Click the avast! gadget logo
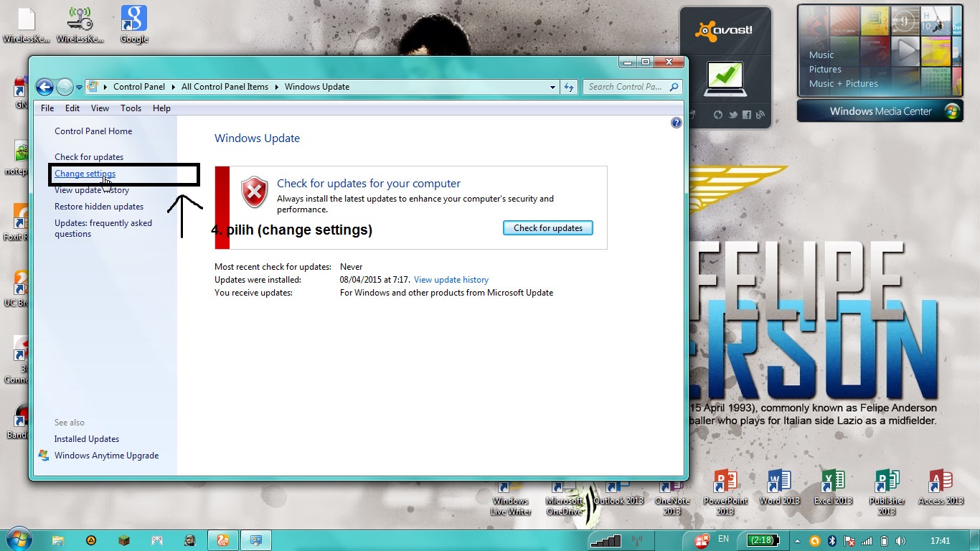The width and height of the screenshot is (980, 551). tap(724, 30)
